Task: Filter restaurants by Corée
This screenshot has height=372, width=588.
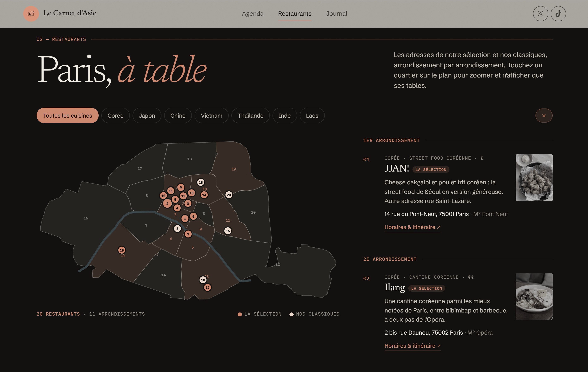Action: click(x=116, y=116)
